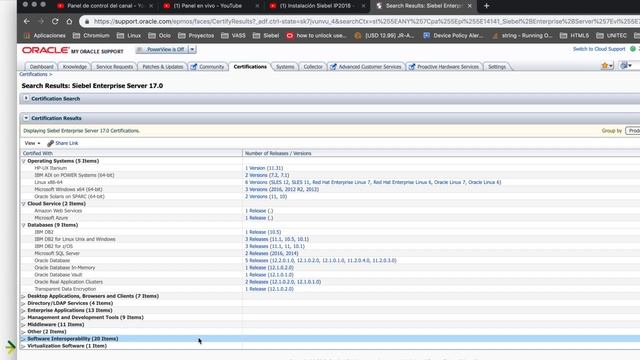Open the Group by dropdown
Screen dimensions: 640x360
[x=633, y=131]
